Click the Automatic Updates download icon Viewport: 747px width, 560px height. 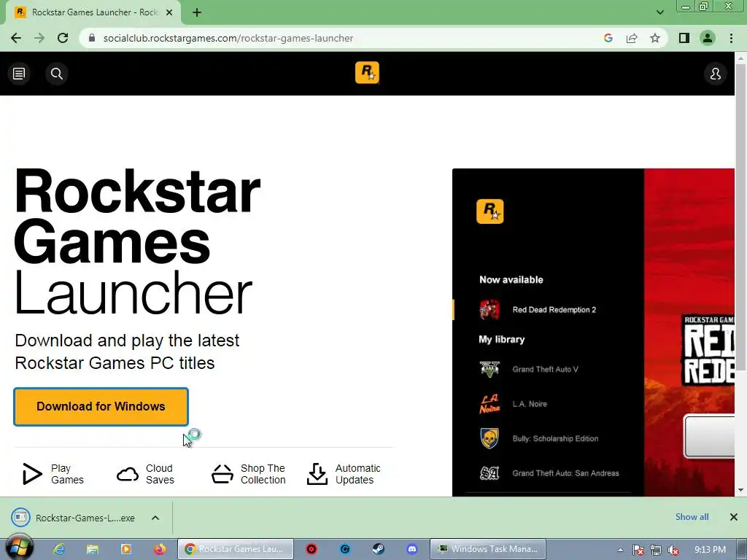tap(317, 474)
